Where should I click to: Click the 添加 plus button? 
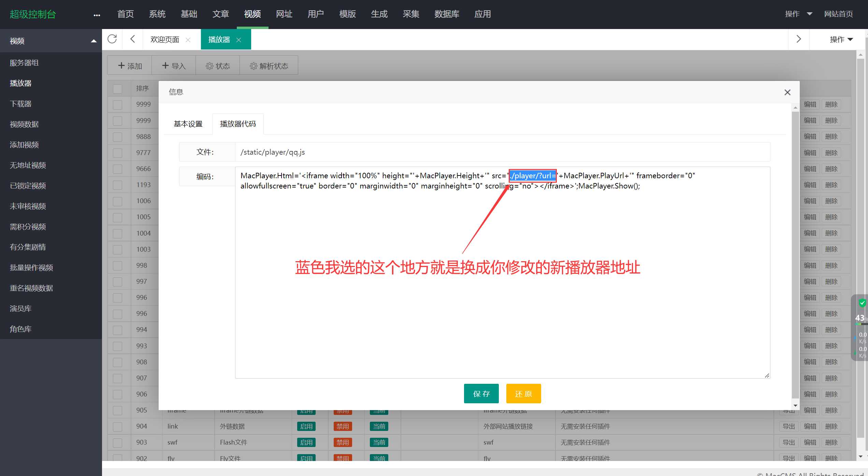(130, 66)
